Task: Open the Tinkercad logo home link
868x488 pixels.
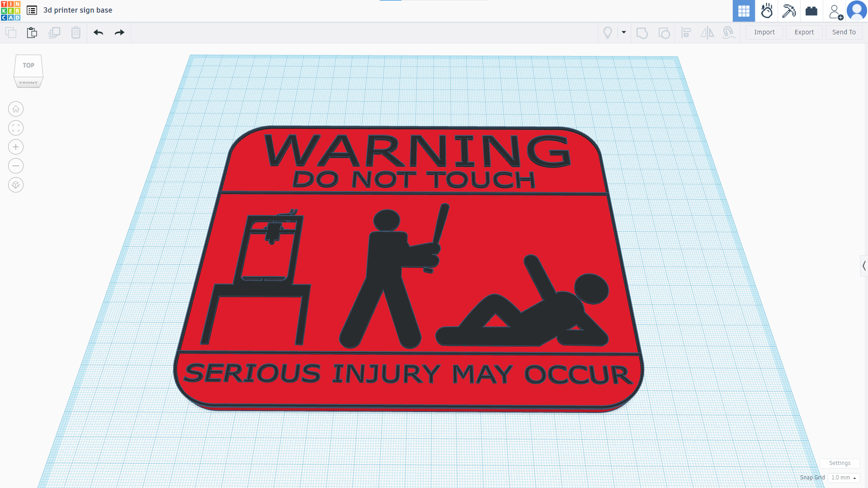Action: (x=11, y=11)
